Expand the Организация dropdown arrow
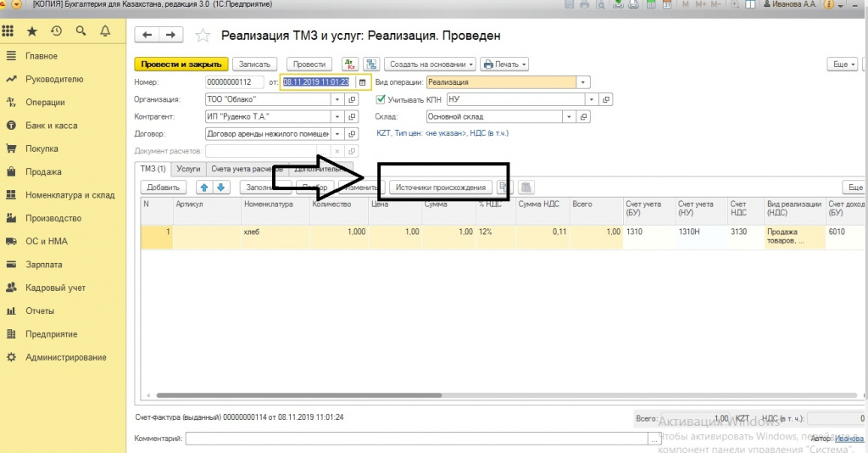 click(337, 100)
